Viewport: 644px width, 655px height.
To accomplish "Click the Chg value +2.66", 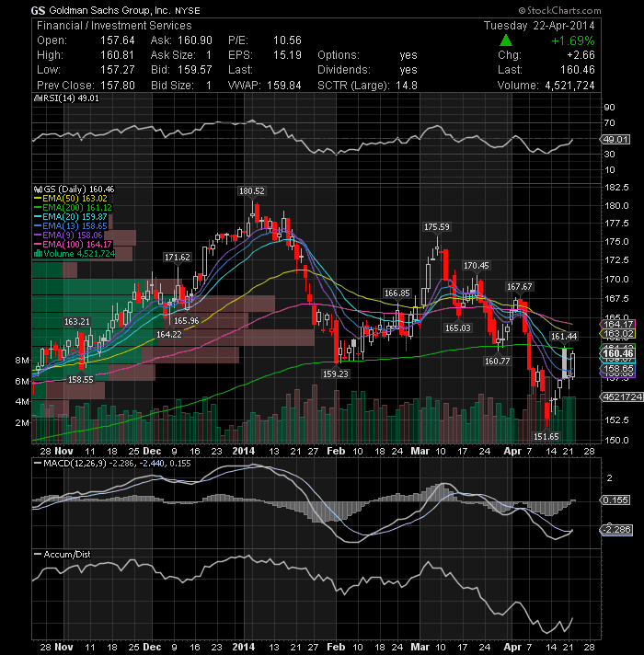I will click(581, 55).
